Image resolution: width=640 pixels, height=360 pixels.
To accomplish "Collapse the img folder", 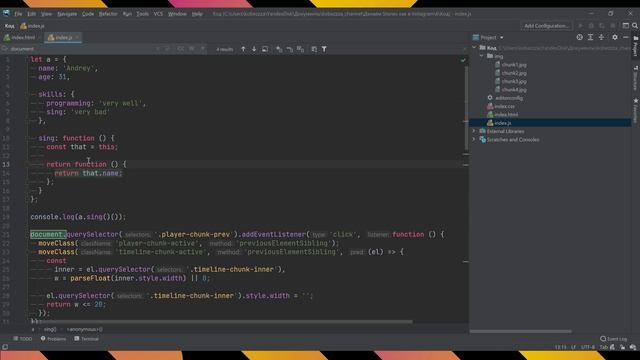I will pos(482,56).
